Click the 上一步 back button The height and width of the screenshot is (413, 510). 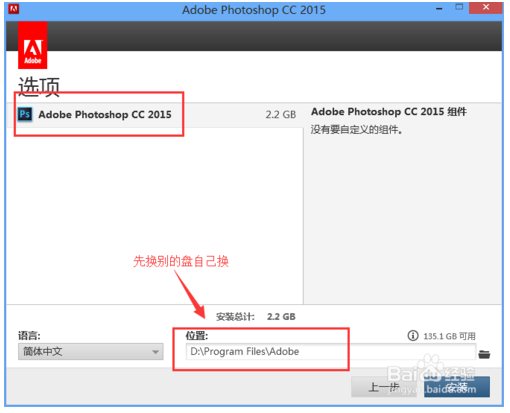point(384,387)
